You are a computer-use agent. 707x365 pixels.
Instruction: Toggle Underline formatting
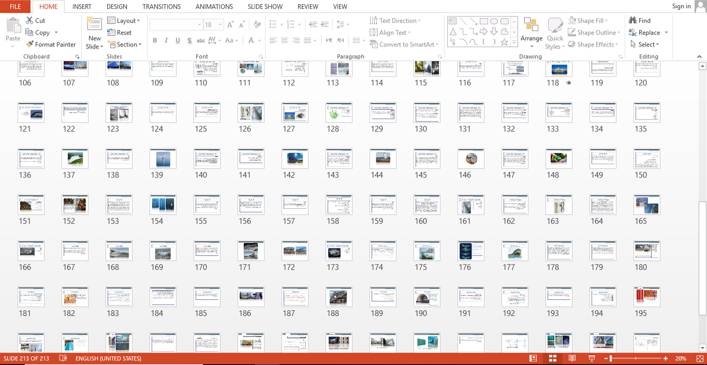point(178,41)
